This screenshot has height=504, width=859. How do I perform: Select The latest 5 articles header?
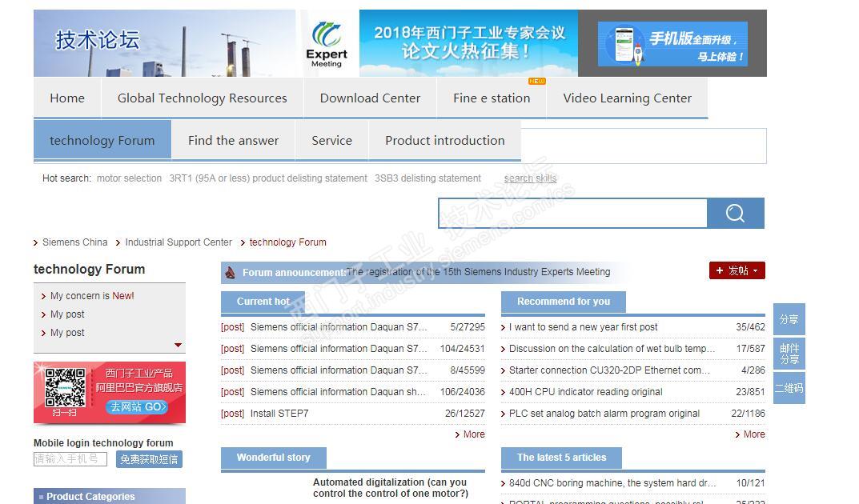click(x=561, y=458)
